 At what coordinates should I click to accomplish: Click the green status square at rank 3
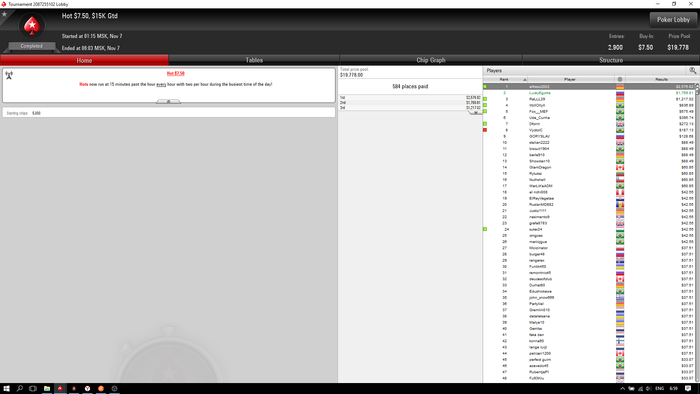click(x=485, y=99)
